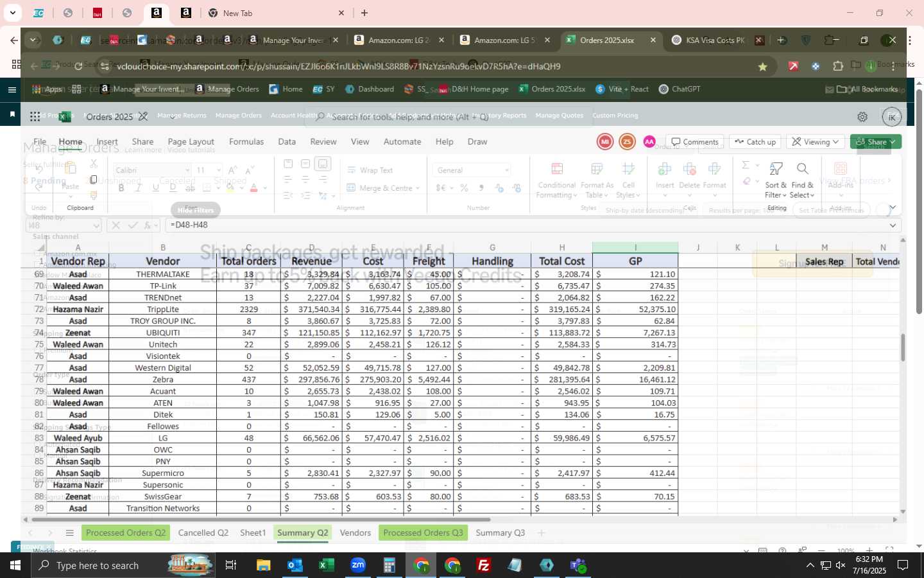Open Excel from the Windows taskbar
The height and width of the screenshot is (578, 924).
click(x=326, y=565)
